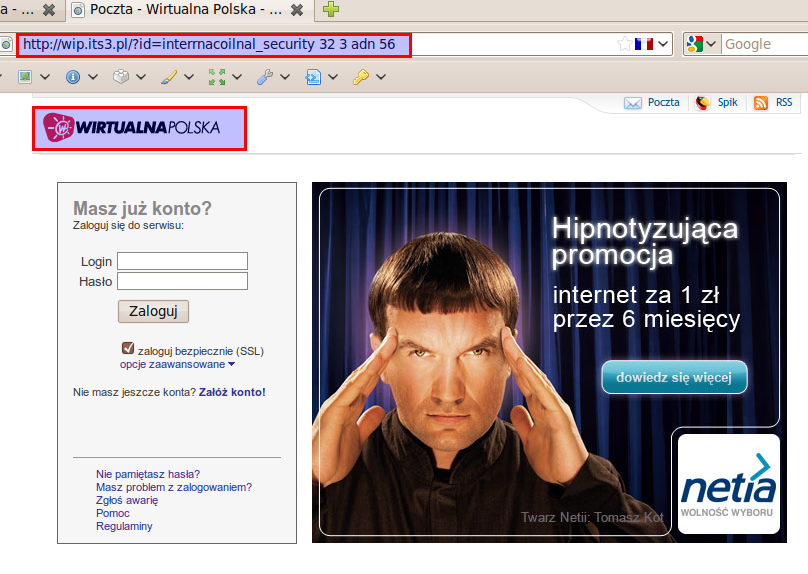The height and width of the screenshot is (574, 808).
Task: Open the Google search engine dropdown
Action: coord(702,44)
